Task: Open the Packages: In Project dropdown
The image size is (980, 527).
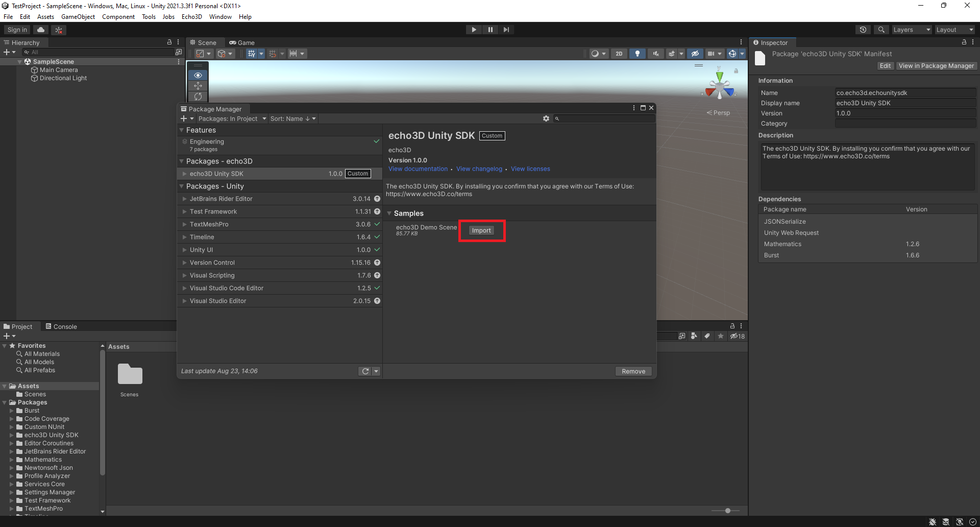Action: tap(232, 118)
